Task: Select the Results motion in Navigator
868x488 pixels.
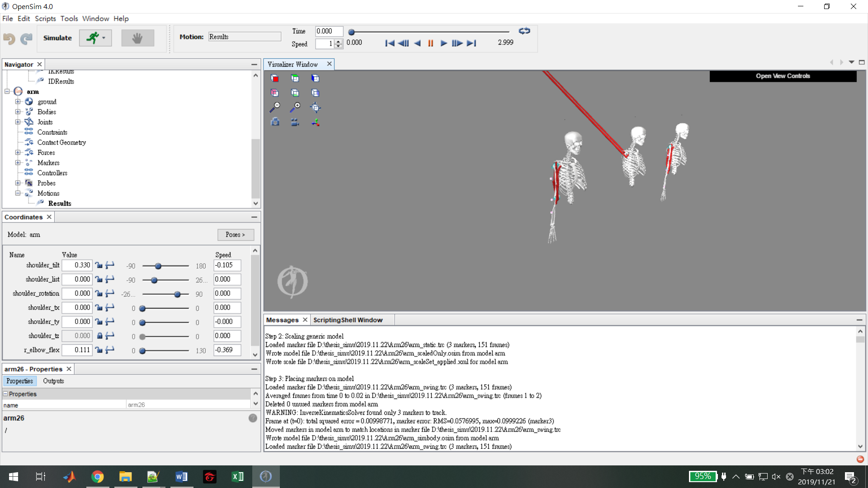Action: pos(60,203)
